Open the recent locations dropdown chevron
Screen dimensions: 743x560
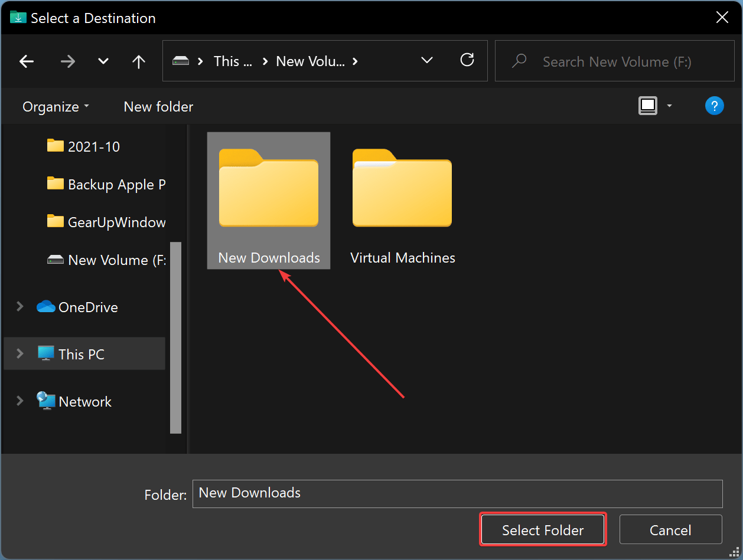(x=103, y=61)
